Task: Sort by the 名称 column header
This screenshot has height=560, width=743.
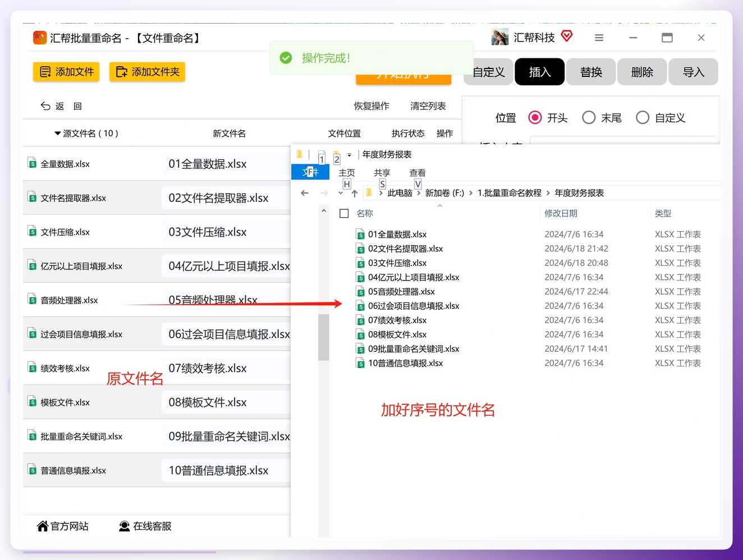Action: pos(365,213)
